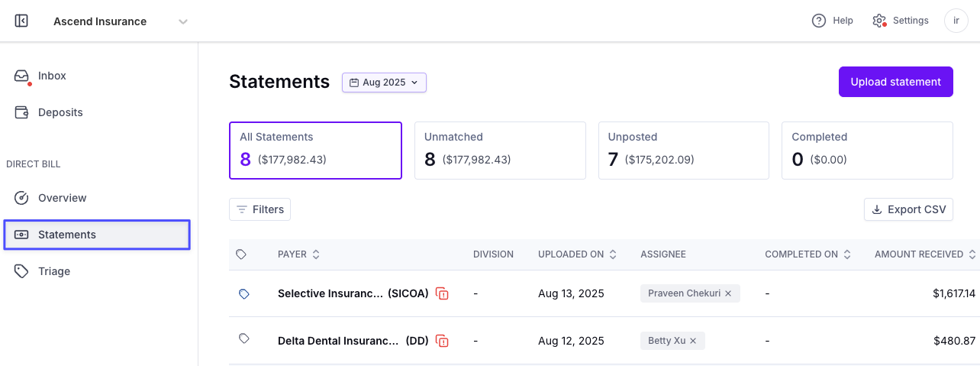Click the tag icon on the Selective Insurance row
This screenshot has height=366, width=980.
(x=243, y=293)
